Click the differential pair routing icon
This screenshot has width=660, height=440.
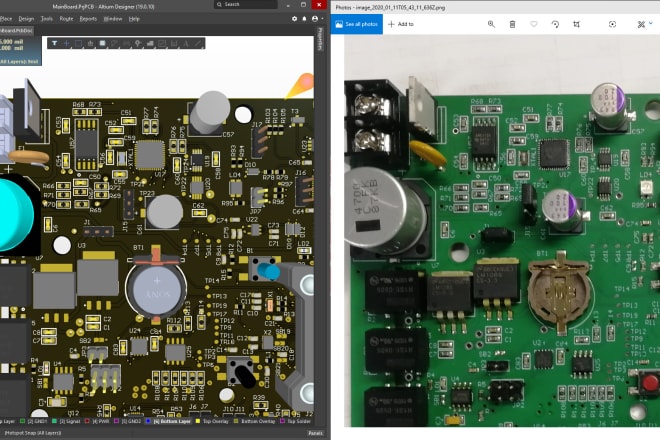126,43
